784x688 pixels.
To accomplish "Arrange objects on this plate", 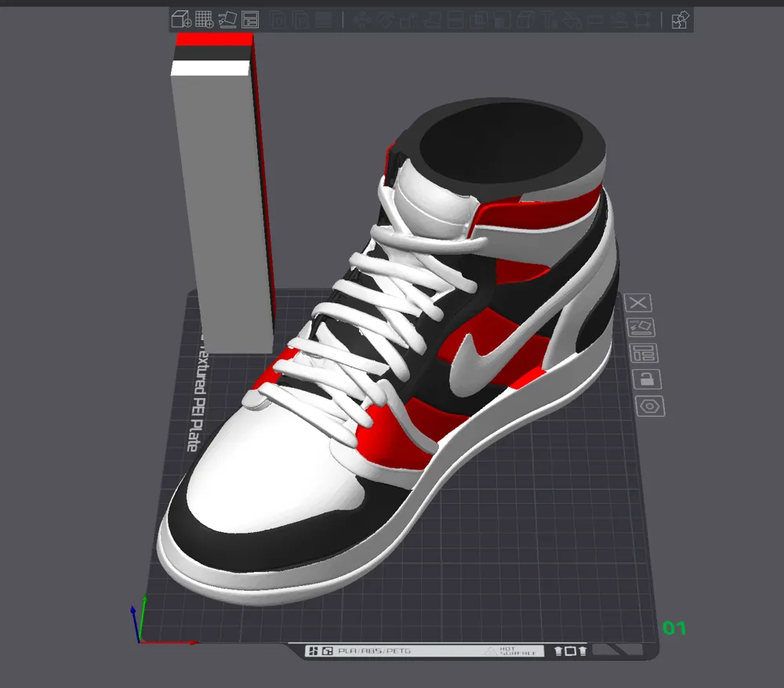I will [644, 353].
